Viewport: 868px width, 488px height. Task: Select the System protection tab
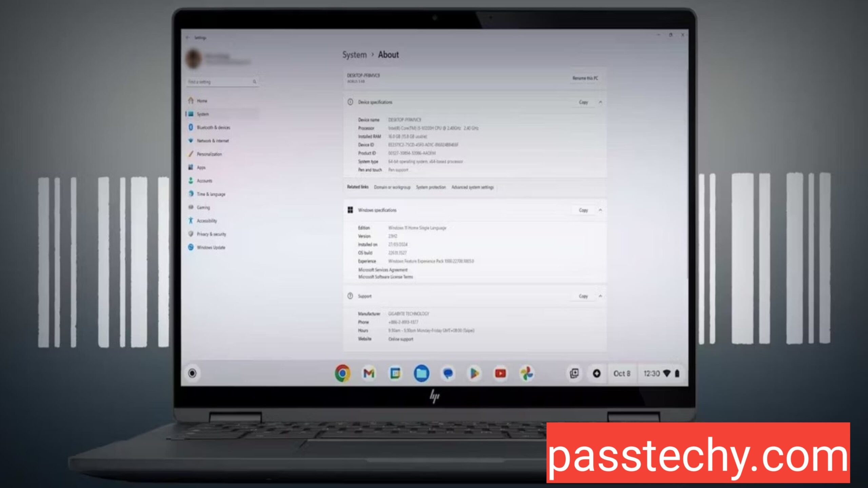pyautogui.click(x=430, y=187)
